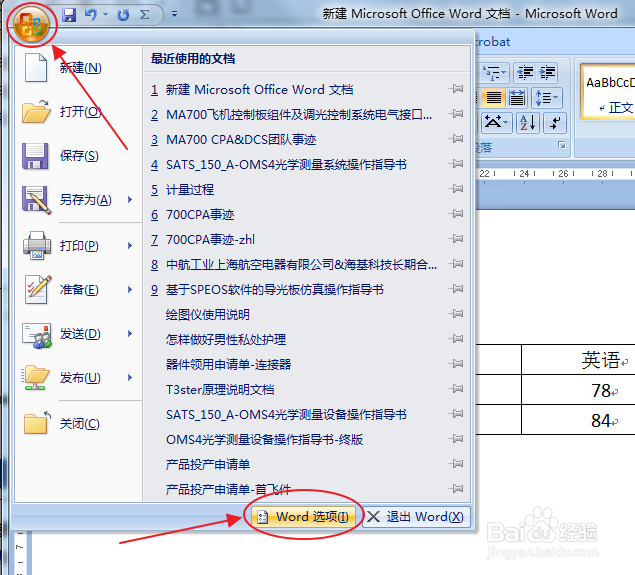Click the Asian layout (A with arrows) icon

tap(496, 122)
